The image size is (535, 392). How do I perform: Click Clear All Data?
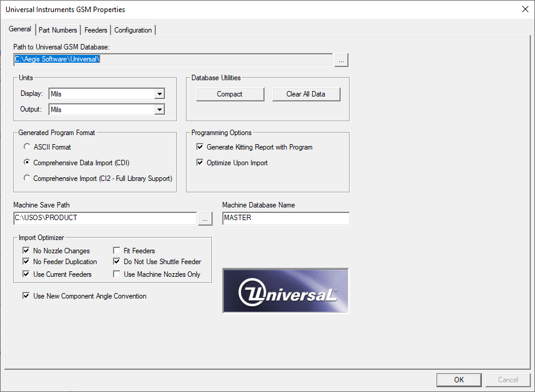306,94
